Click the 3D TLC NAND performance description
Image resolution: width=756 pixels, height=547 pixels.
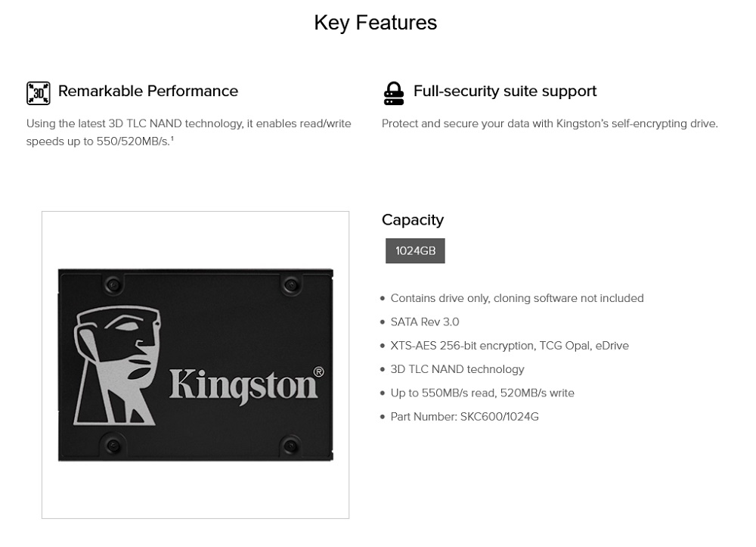(x=188, y=132)
